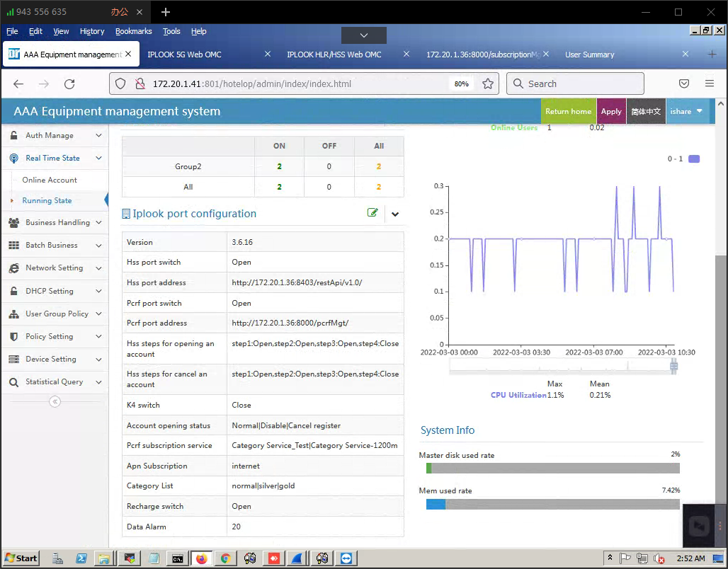Viewport: 728px width, 569px height.
Task: Click the browser back arrow
Action: [x=18, y=84]
